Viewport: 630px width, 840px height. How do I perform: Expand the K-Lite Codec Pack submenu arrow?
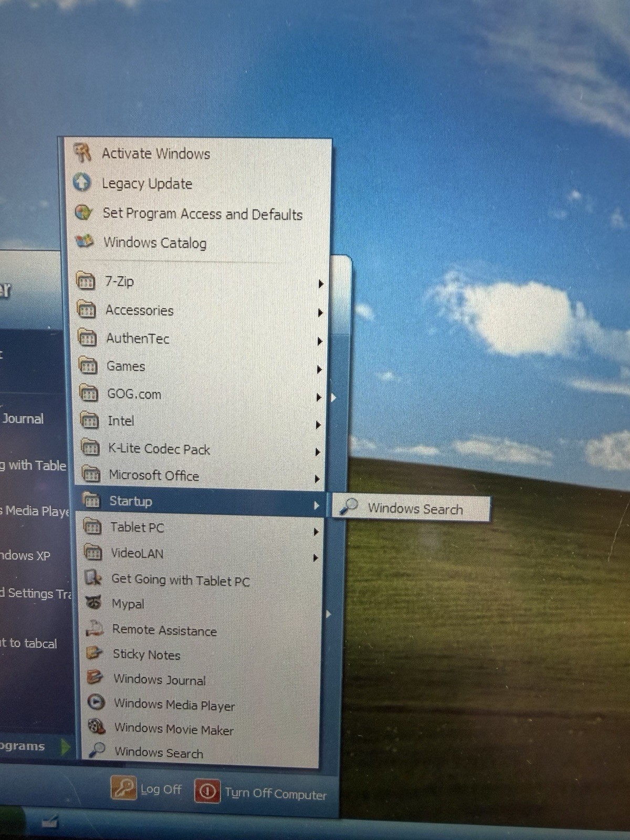318,452
